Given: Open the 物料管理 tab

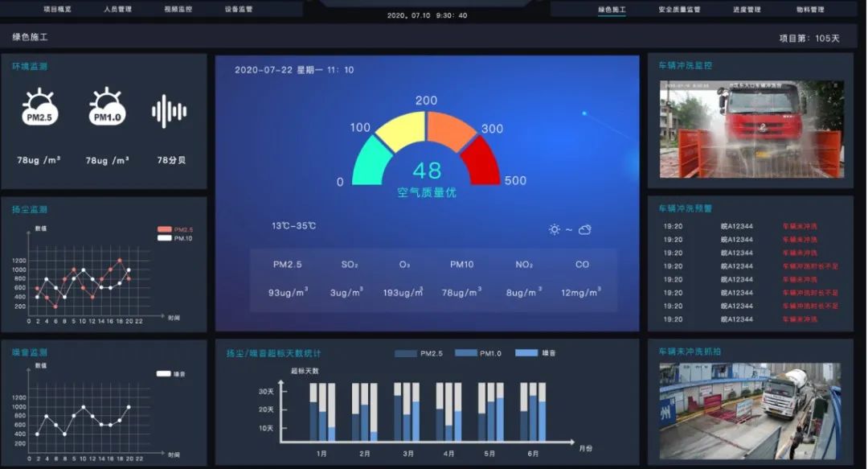Looking at the screenshot, I should tap(810, 10).
